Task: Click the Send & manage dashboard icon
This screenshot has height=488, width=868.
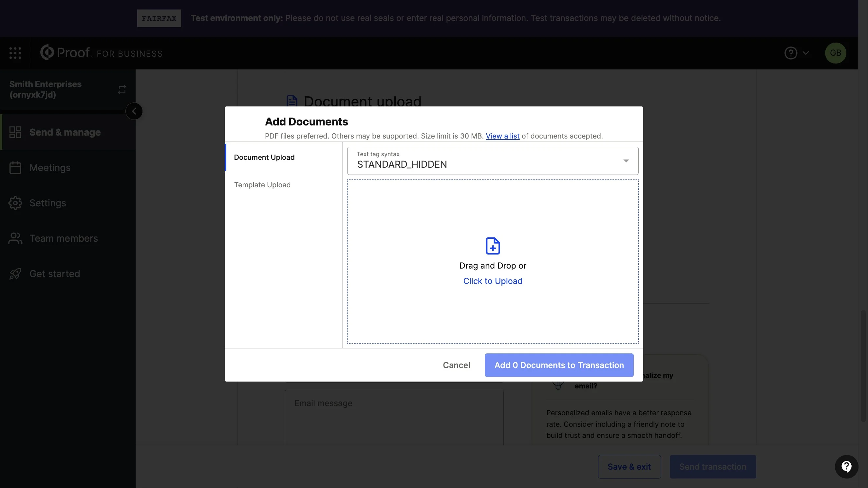Action: (15, 132)
